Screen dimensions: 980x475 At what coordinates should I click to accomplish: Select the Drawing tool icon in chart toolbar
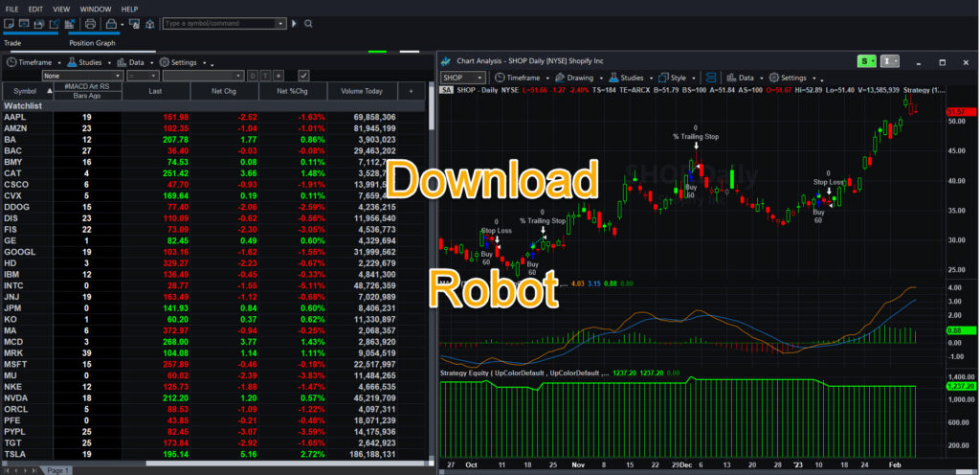coord(560,77)
